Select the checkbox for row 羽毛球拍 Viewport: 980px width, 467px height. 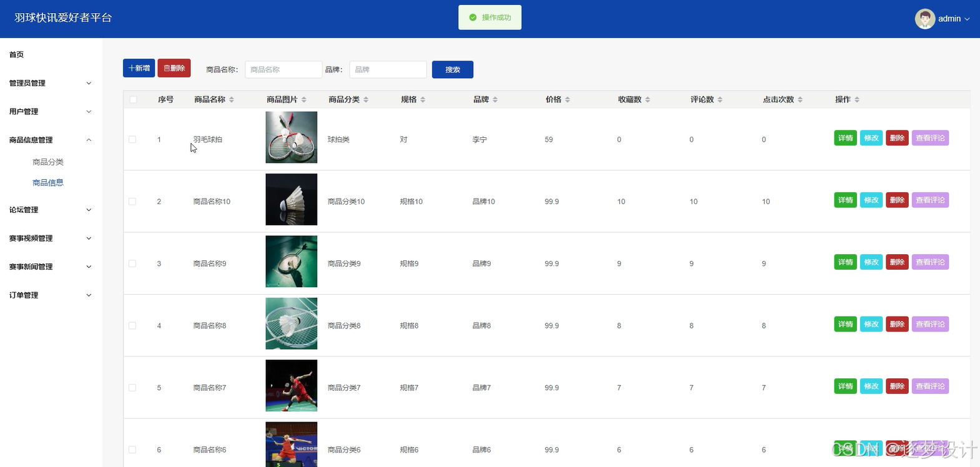tap(132, 139)
